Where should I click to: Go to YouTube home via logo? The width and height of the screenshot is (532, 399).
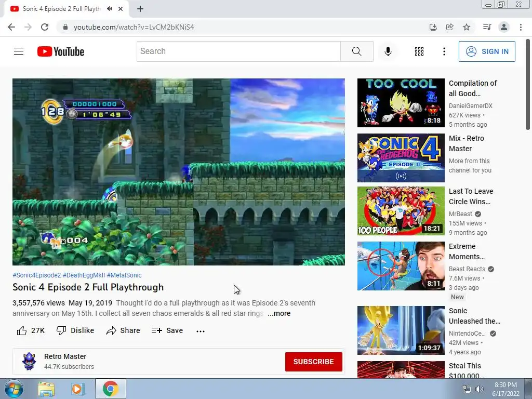click(61, 51)
